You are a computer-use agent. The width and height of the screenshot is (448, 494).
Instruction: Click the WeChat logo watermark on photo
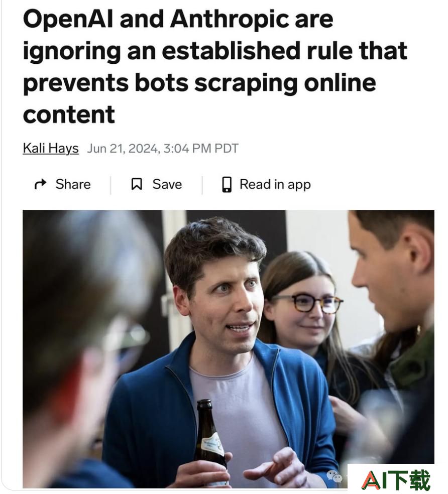pos(334,476)
